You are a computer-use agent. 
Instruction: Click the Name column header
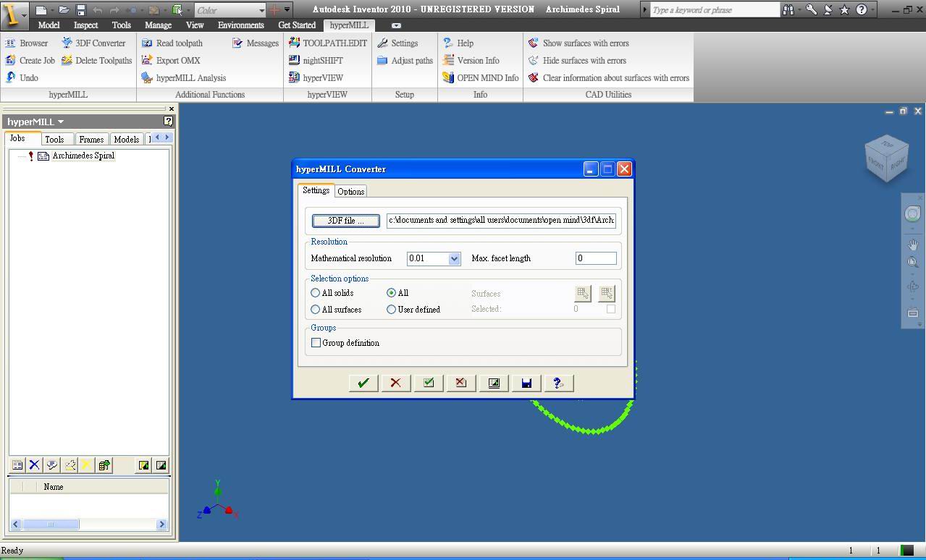click(x=54, y=487)
